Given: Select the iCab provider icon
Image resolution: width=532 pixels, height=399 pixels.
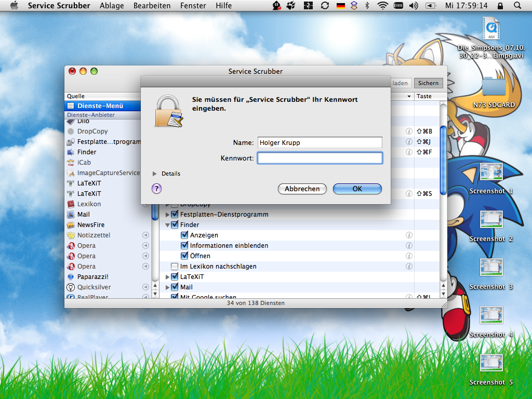Looking at the screenshot, I should pyautogui.click(x=71, y=163).
